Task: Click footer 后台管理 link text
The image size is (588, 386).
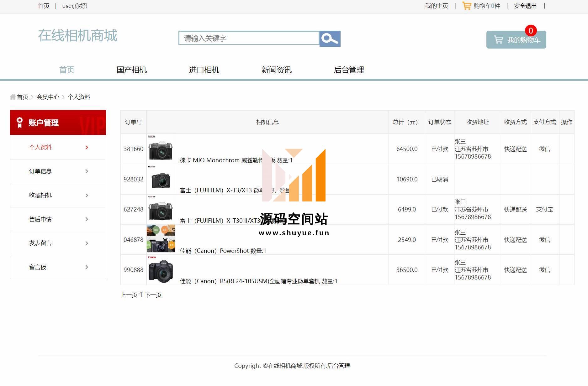Action: [339, 366]
